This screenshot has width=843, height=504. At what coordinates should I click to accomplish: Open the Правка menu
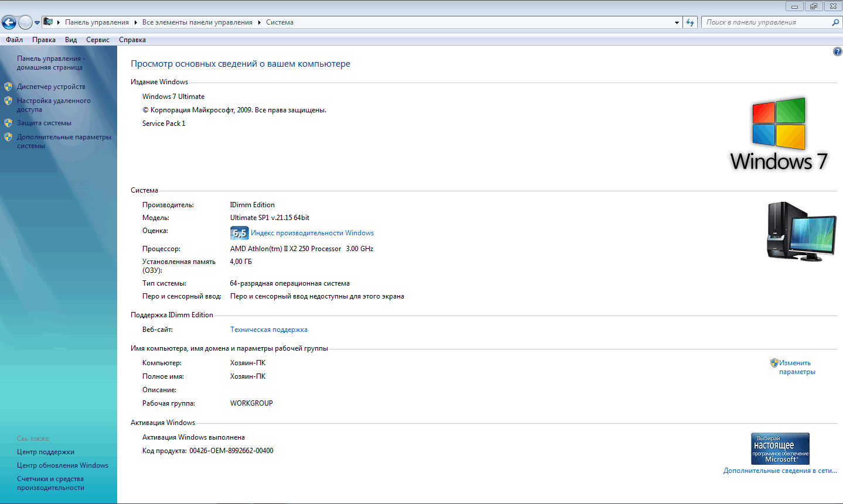44,40
